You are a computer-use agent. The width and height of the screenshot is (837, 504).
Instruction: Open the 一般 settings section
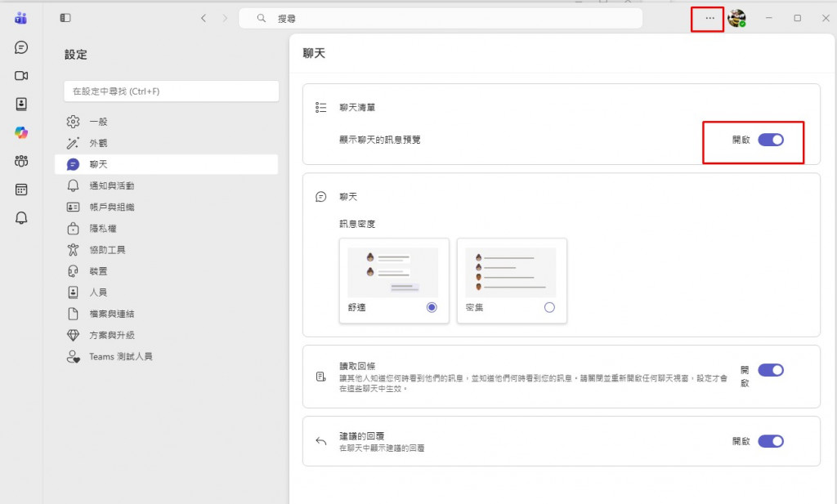point(167,122)
